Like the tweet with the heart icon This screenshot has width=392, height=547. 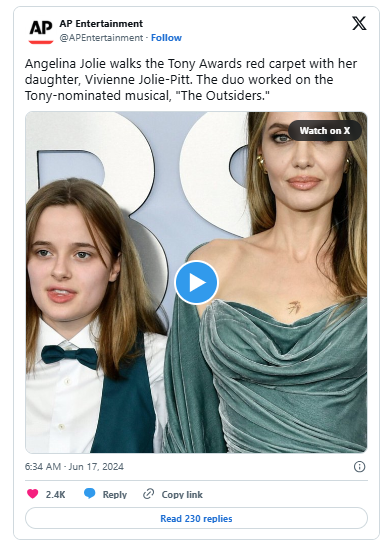[x=33, y=494]
